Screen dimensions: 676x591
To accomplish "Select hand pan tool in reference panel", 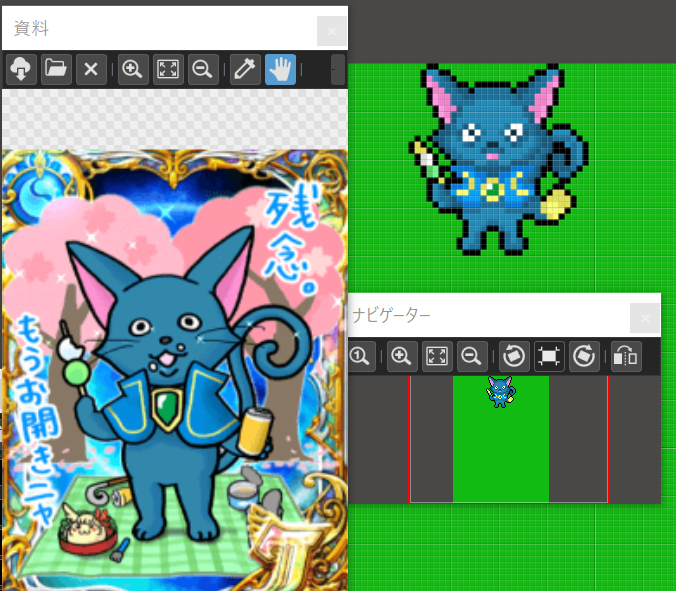I will (x=280, y=69).
